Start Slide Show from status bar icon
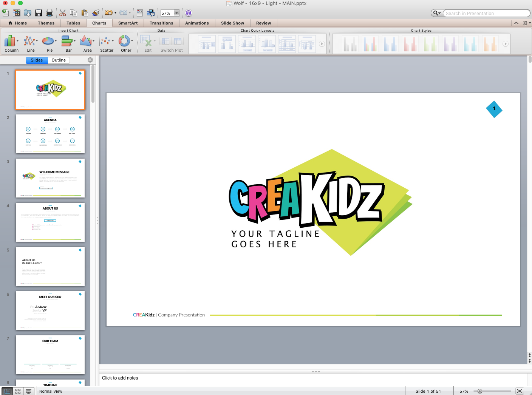Image resolution: width=532 pixels, height=395 pixels. (28, 391)
